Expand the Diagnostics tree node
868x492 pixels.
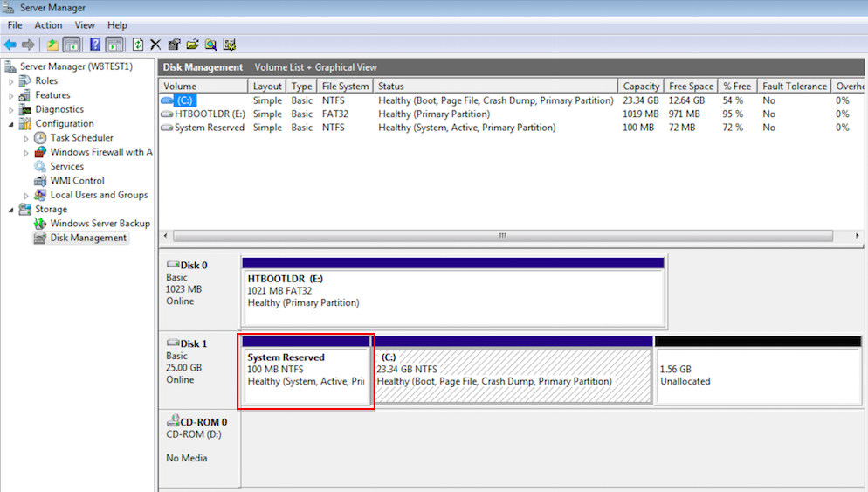point(11,110)
